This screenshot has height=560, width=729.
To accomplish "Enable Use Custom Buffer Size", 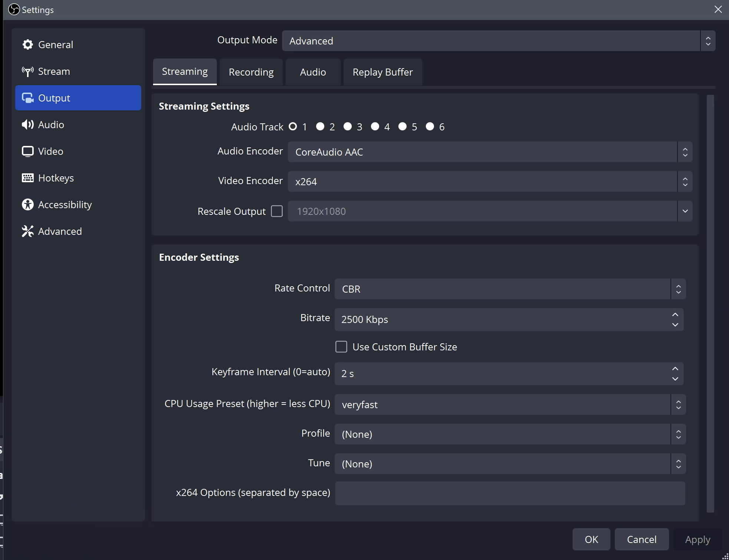I will click(341, 347).
